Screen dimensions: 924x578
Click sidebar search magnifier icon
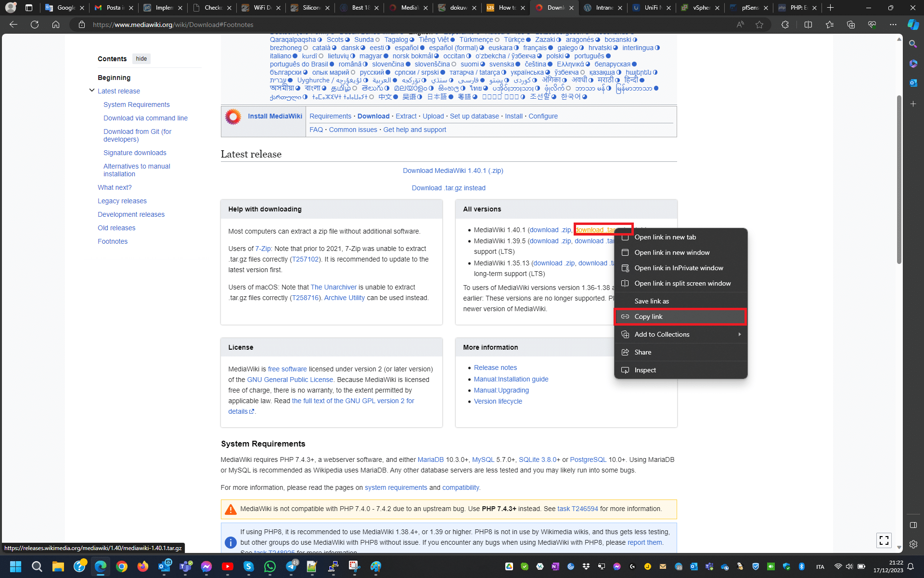(x=913, y=44)
